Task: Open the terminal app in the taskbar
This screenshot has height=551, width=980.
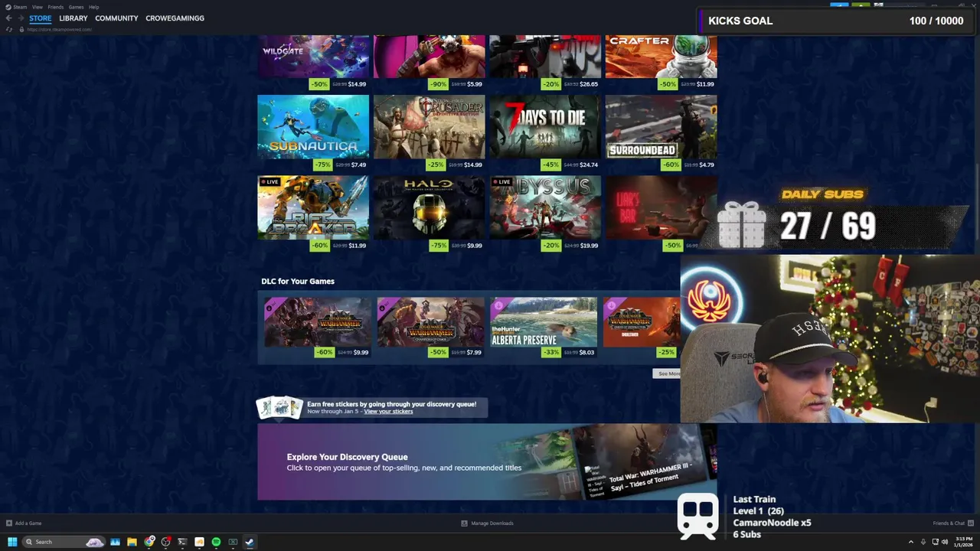Action: click(182, 542)
